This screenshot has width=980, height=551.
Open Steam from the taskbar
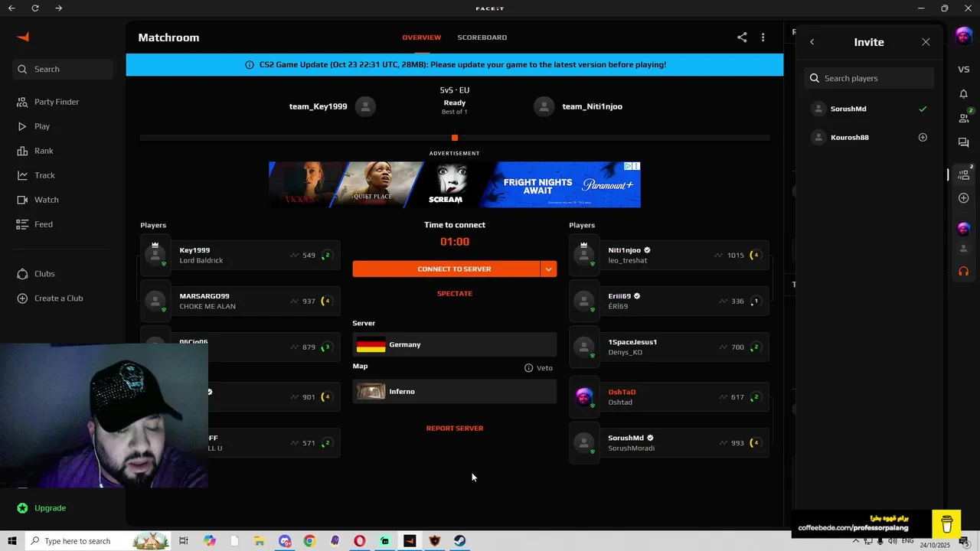pos(459,541)
